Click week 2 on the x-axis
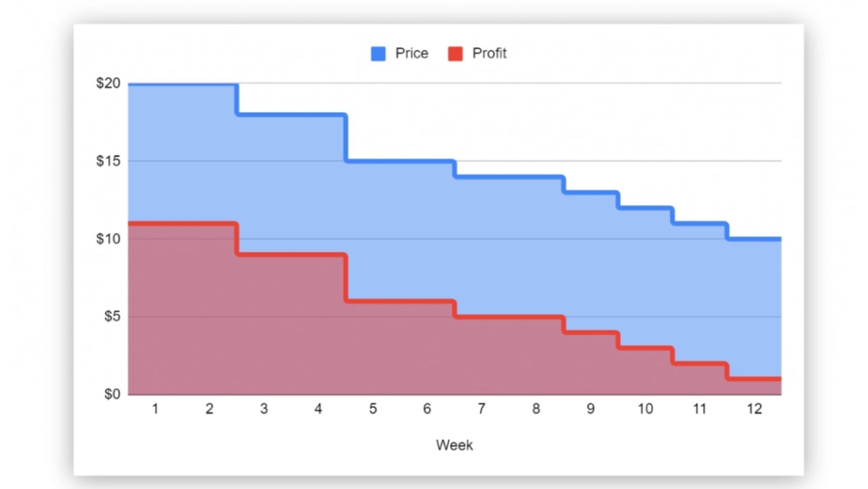 pyautogui.click(x=209, y=409)
